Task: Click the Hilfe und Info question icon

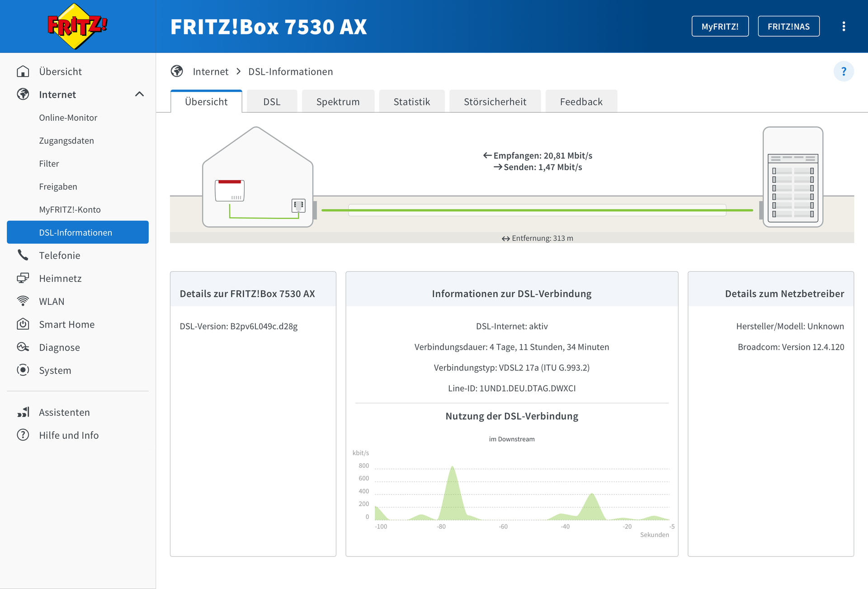Action: pos(23,435)
